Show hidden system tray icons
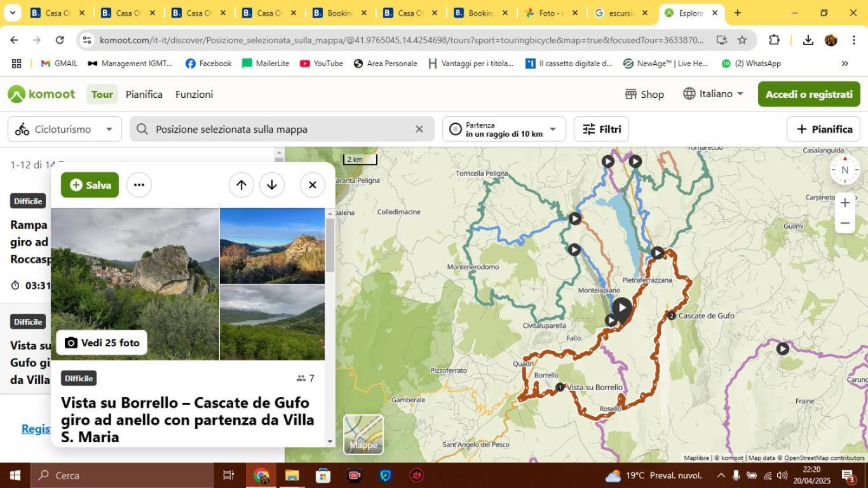 tap(721, 475)
